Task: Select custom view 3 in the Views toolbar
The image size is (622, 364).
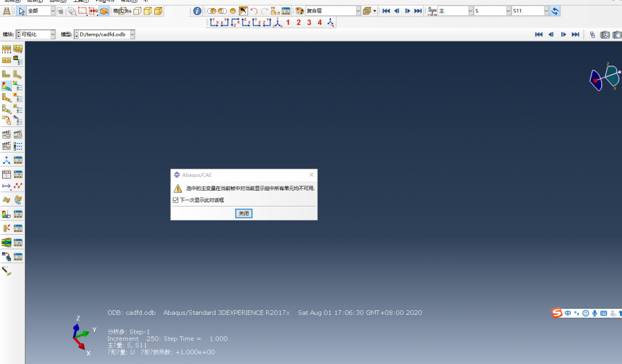Action: click(309, 23)
